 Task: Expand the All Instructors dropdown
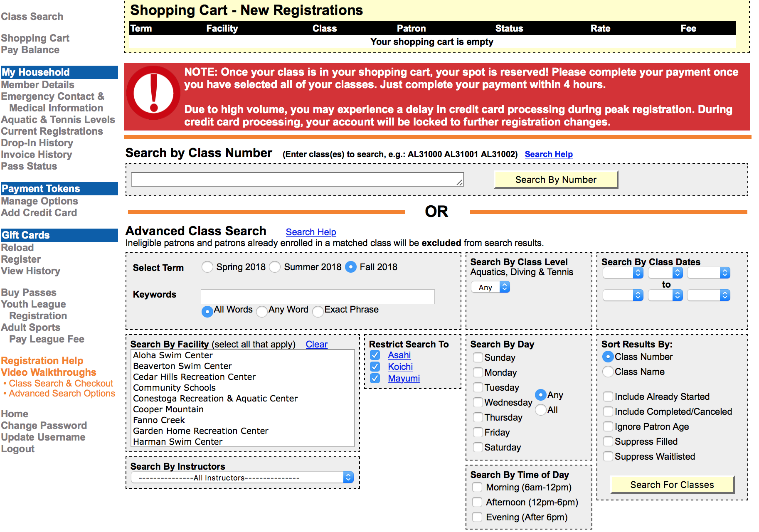(242, 478)
